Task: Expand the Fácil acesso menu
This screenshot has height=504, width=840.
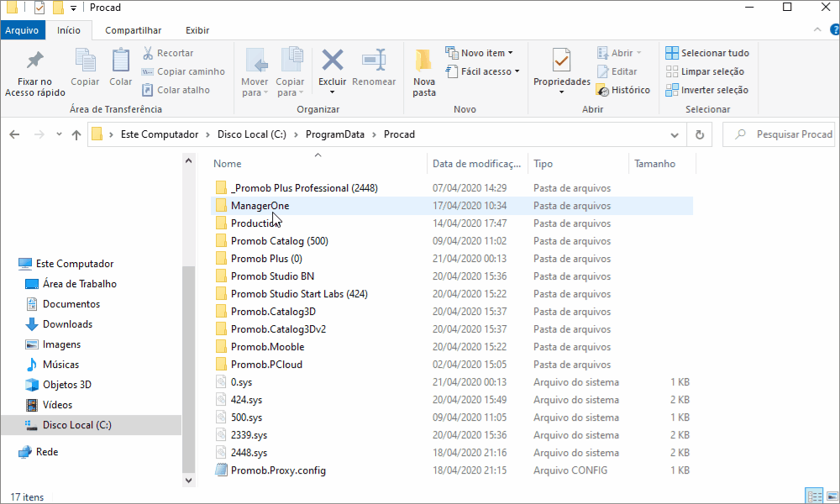Action: 482,71
